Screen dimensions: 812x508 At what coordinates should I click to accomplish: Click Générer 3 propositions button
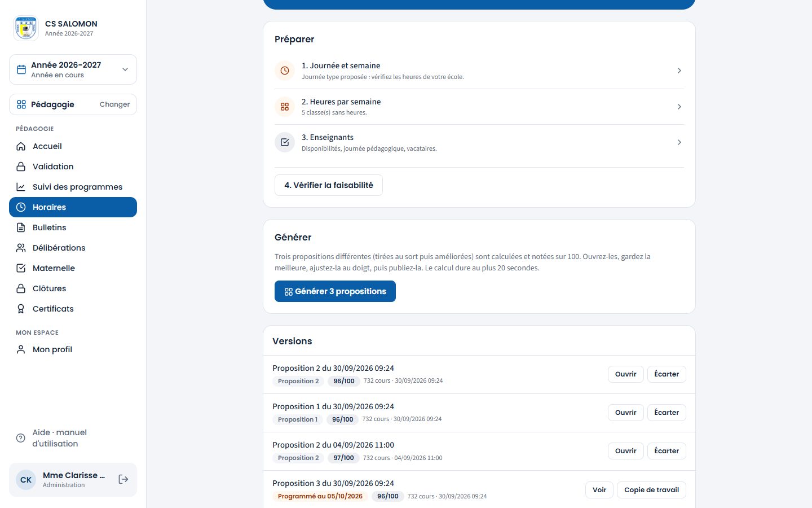tap(335, 291)
